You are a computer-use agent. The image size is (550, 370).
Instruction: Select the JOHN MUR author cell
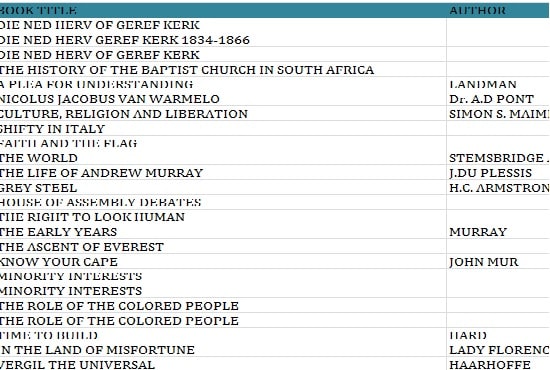point(498,262)
